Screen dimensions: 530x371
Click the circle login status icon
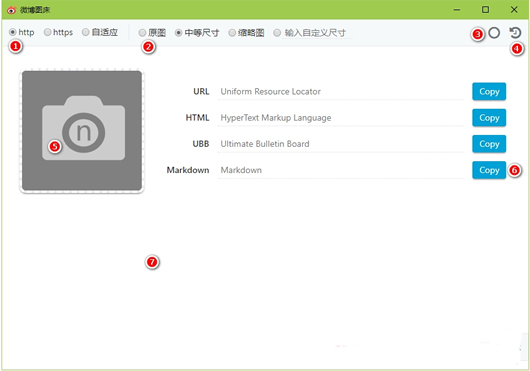494,33
